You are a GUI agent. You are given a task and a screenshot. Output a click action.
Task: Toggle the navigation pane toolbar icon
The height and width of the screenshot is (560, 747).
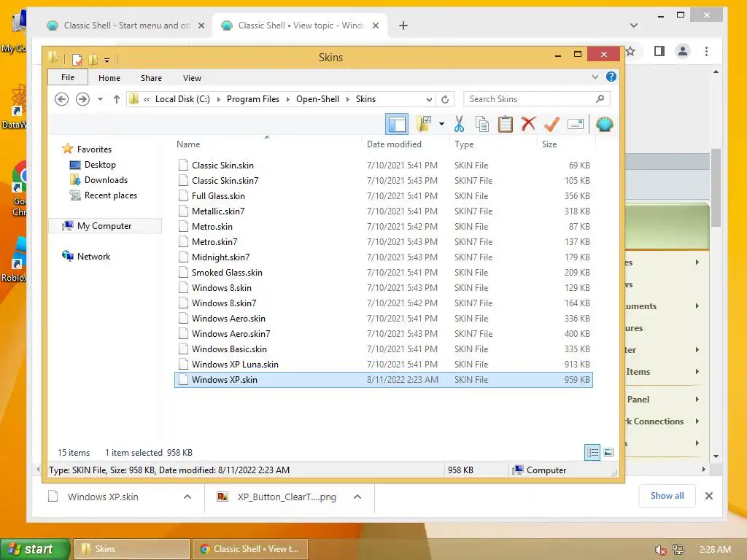pos(396,125)
